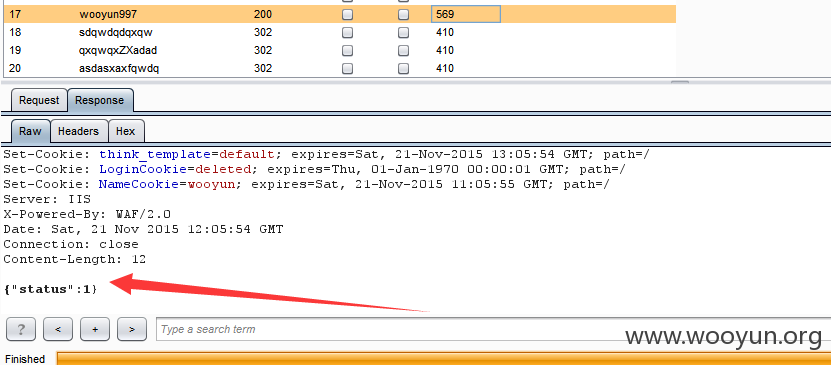Screen dimensions: 831x365
Task: Click status 200 in row 17
Action: pyautogui.click(x=263, y=14)
